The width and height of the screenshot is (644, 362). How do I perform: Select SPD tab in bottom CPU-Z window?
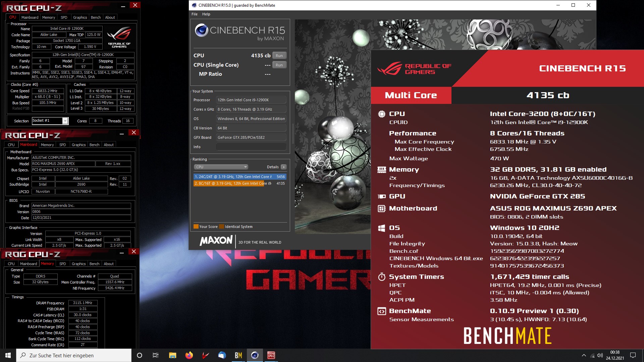click(x=63, y=264)
